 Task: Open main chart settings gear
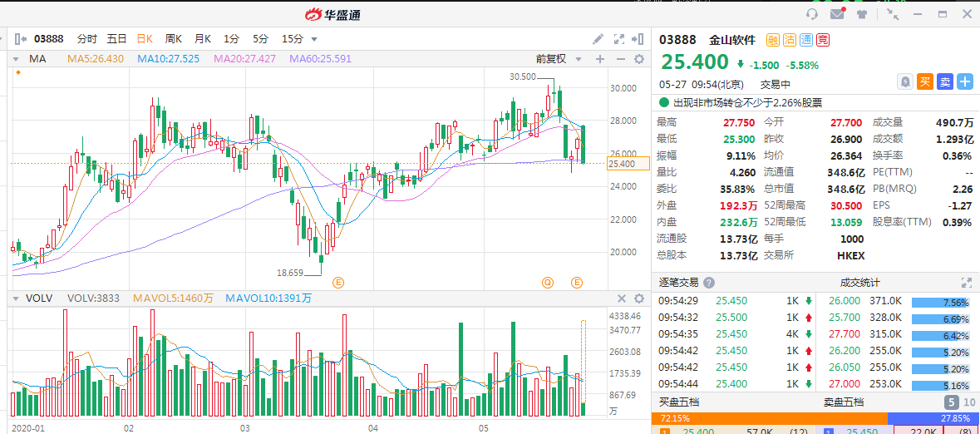[x=639, y=59]
